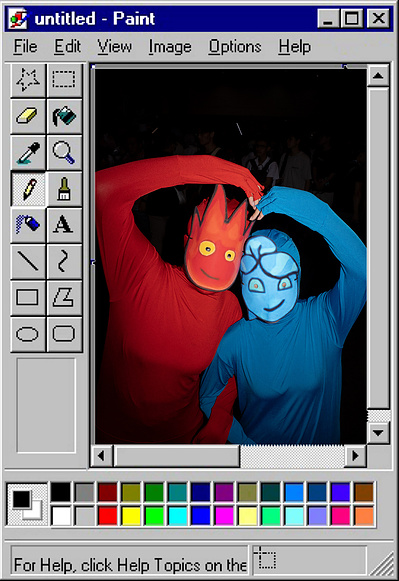Choose the Ellipse tool
The width and height of the screenshot is (399, 581).
tap(28, 334)
